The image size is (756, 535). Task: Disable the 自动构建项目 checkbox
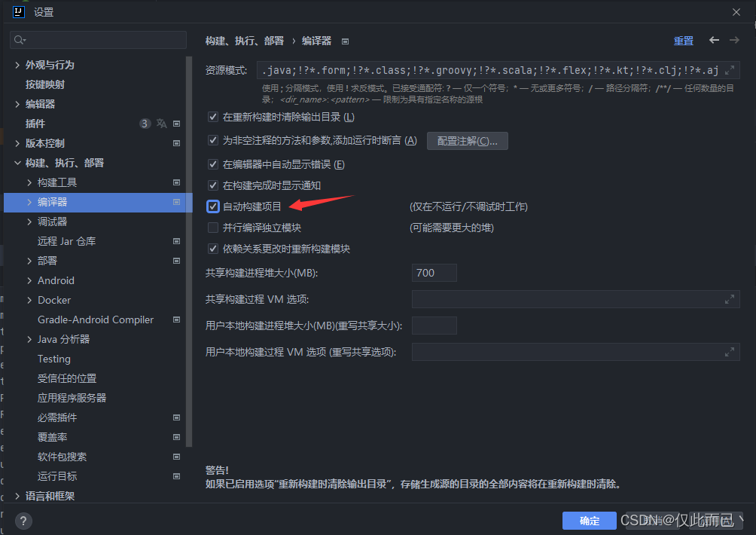(213, 206)
